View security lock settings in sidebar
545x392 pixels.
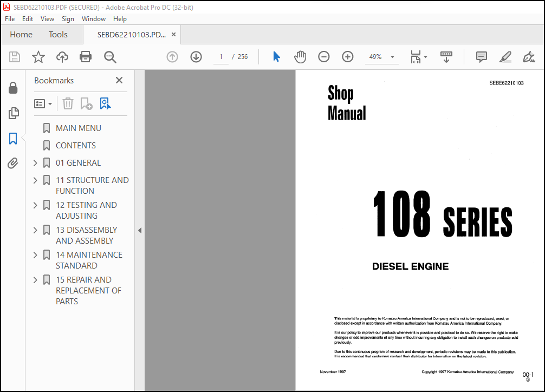point(13,88)
